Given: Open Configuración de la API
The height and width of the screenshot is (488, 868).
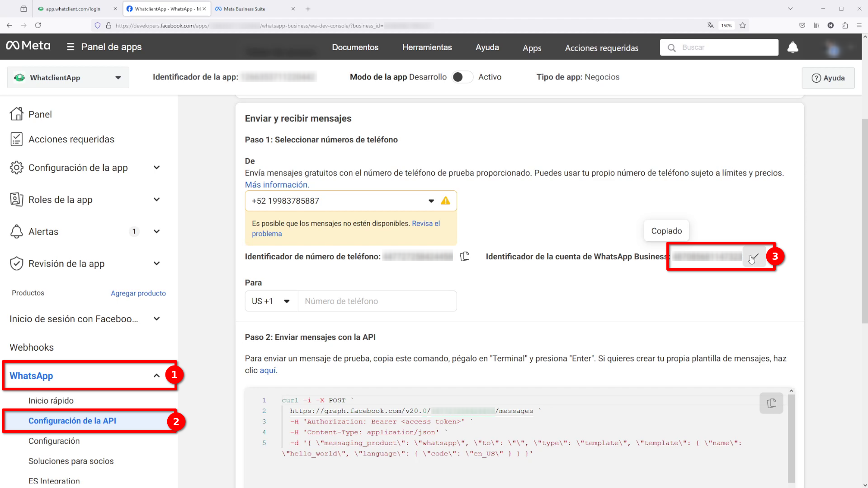Looking at the screenshot, I should [72, 421].
